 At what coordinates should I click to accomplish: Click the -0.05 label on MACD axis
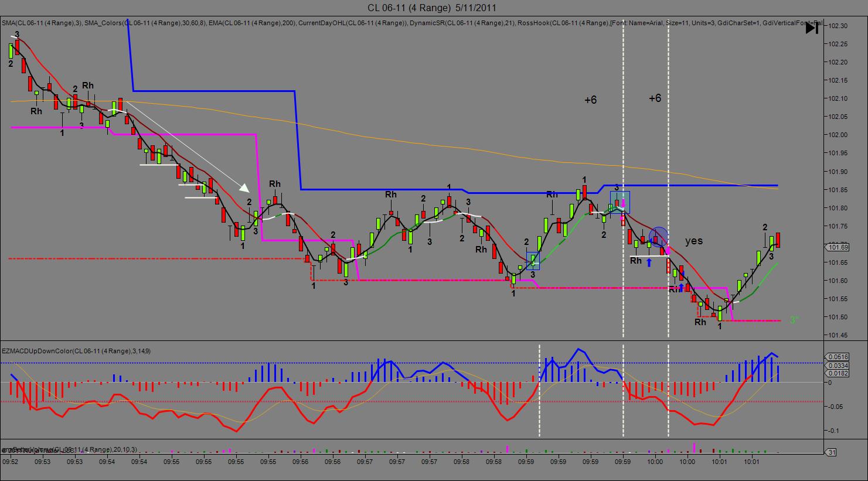click(x=836, y=407)
